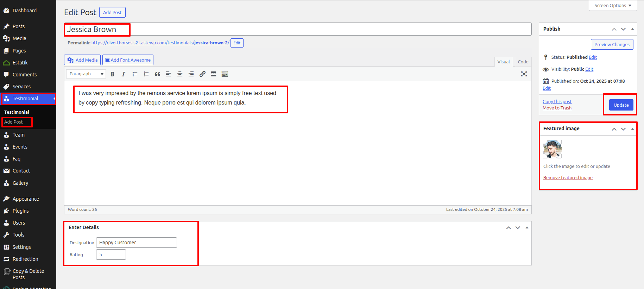
Task: Toggle the editor toolbar rows
Action: pyautogui.click(x=225, y=74)
